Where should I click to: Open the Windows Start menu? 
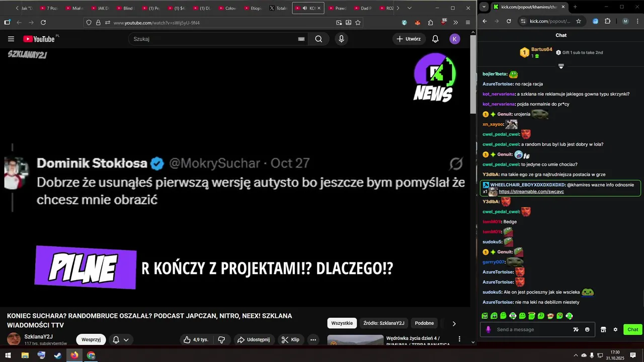tap(8, 355)
